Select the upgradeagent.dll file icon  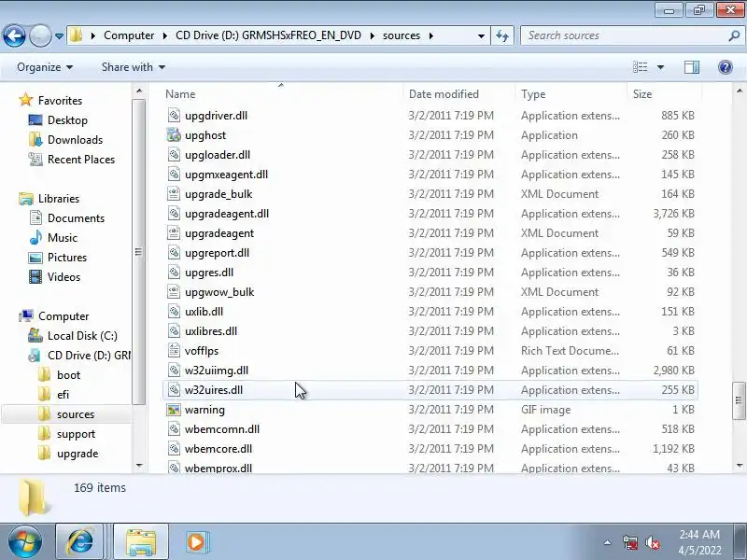click(174, 214)
